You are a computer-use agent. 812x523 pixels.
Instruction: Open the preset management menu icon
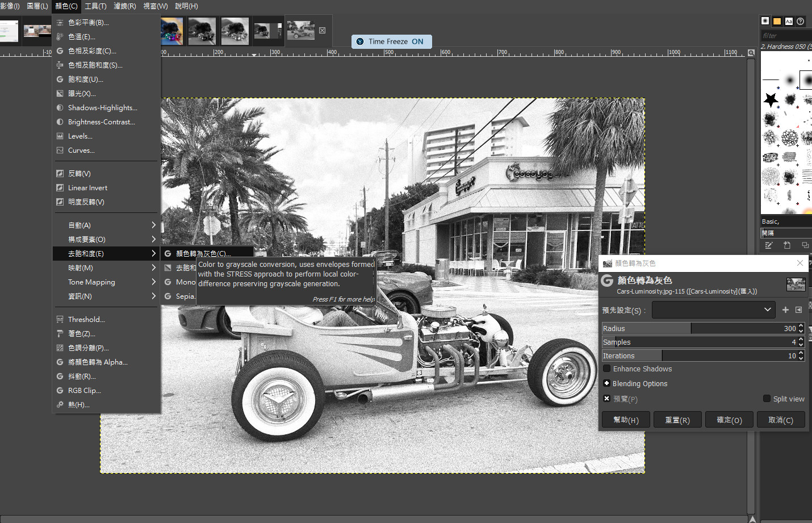(x=799, y=310)
